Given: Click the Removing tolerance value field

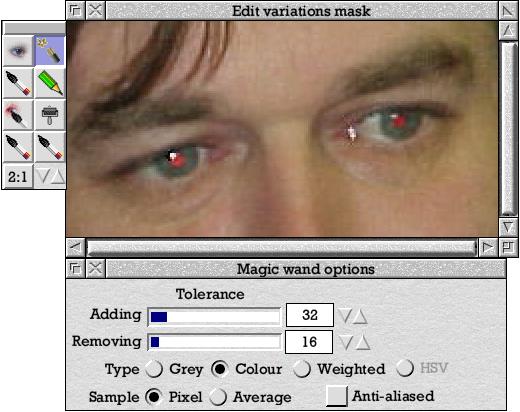Looking at the screenshot, I should (x=309, y=342).
